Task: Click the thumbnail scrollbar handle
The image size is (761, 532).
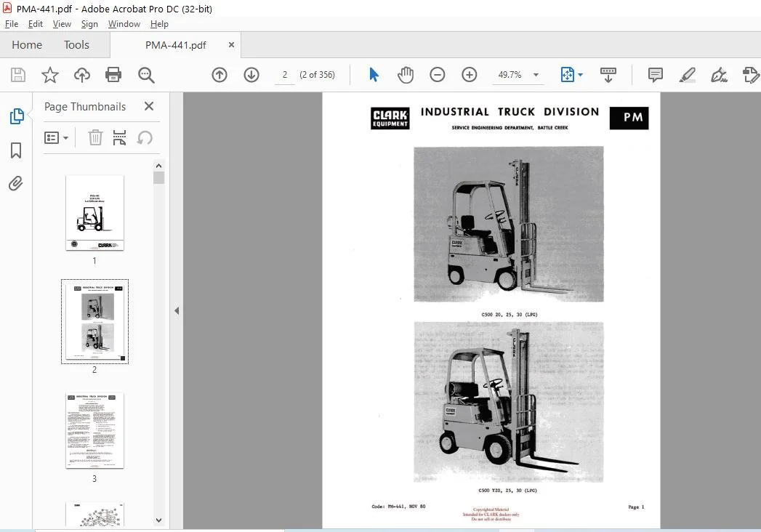Action: point(158,177)
